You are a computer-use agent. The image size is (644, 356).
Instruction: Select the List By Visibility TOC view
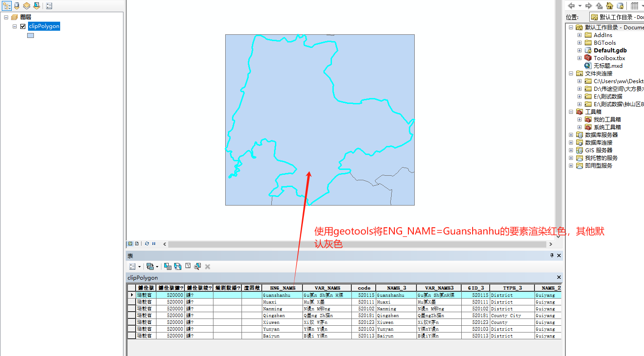pyautogui.click(x=26, y=5)
